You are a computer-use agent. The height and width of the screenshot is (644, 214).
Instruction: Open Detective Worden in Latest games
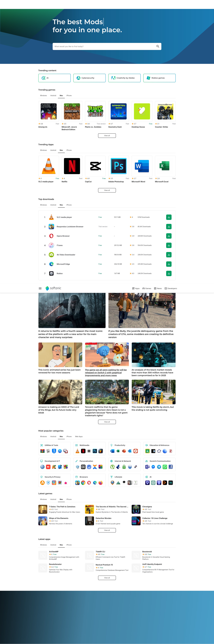pos(103,518)
